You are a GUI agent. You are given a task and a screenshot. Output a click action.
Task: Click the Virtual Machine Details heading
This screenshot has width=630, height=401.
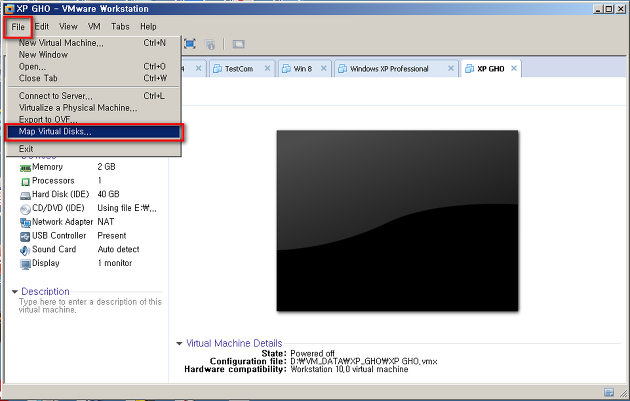click(234, 343)
